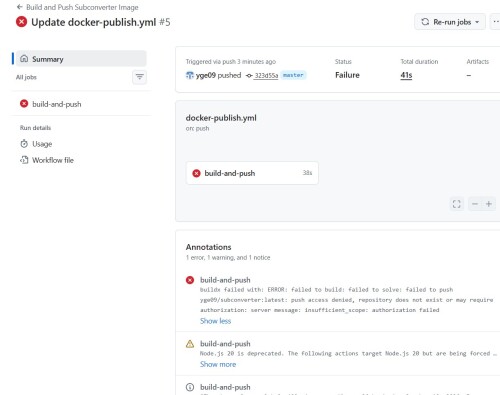
Task: Click the Annotations heading
Action: click(x=208, y=247)
